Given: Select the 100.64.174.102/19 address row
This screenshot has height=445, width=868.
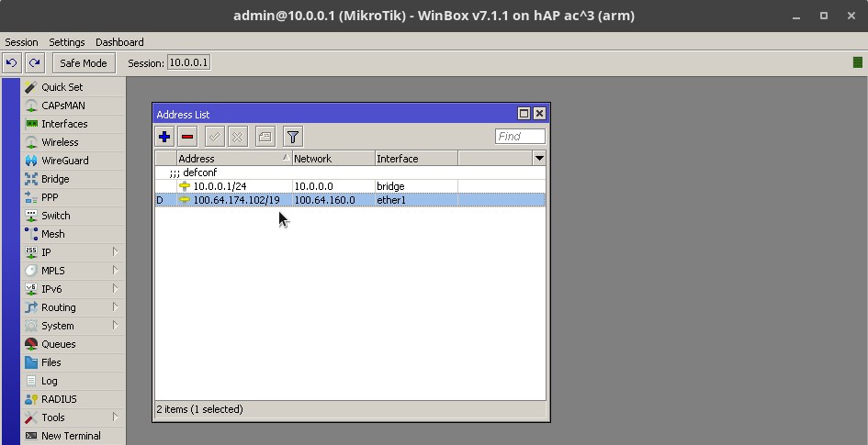Looking at the screenshot, I should pos(350,199).
